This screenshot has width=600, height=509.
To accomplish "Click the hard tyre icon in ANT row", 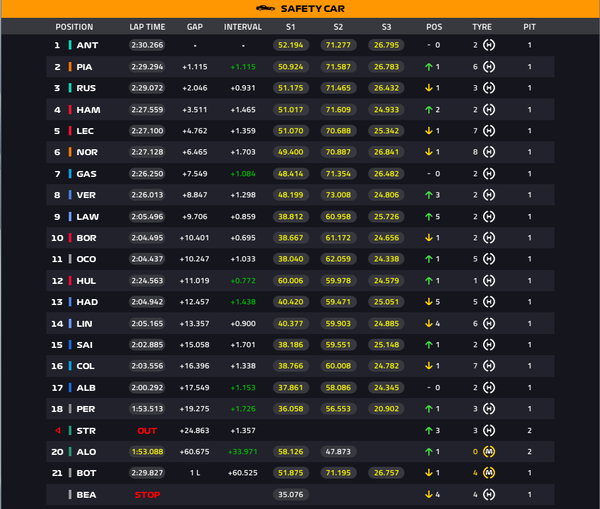I will click(489, 45).
